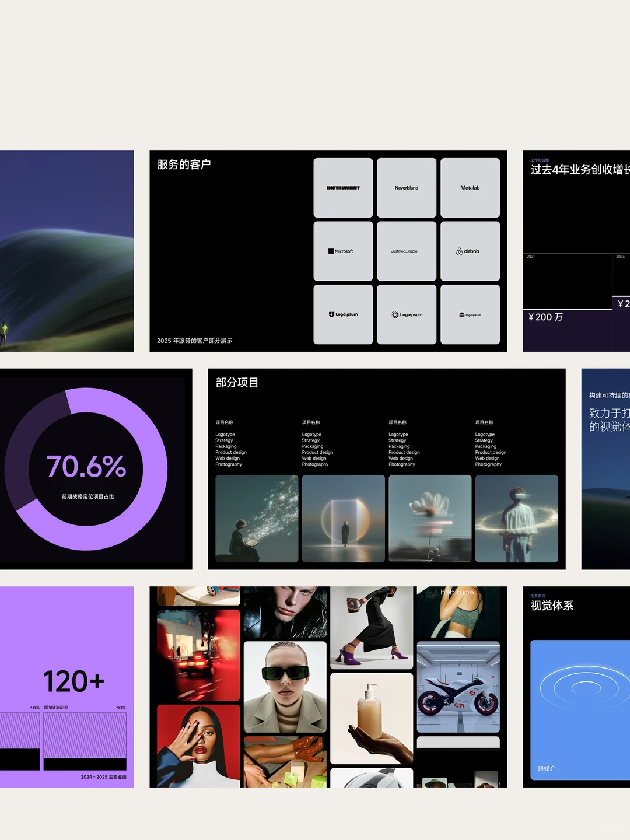Click the 工作与成绩 section tag
Image resolution: width=630 pixels, height=840 pixels.
pyautogui.click(x=540, y=160)
